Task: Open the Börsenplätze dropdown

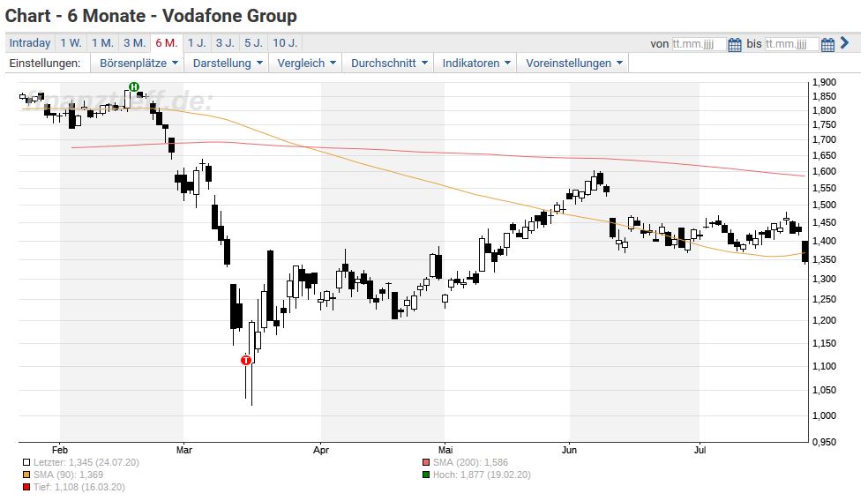Action: (x=138, y=64)
